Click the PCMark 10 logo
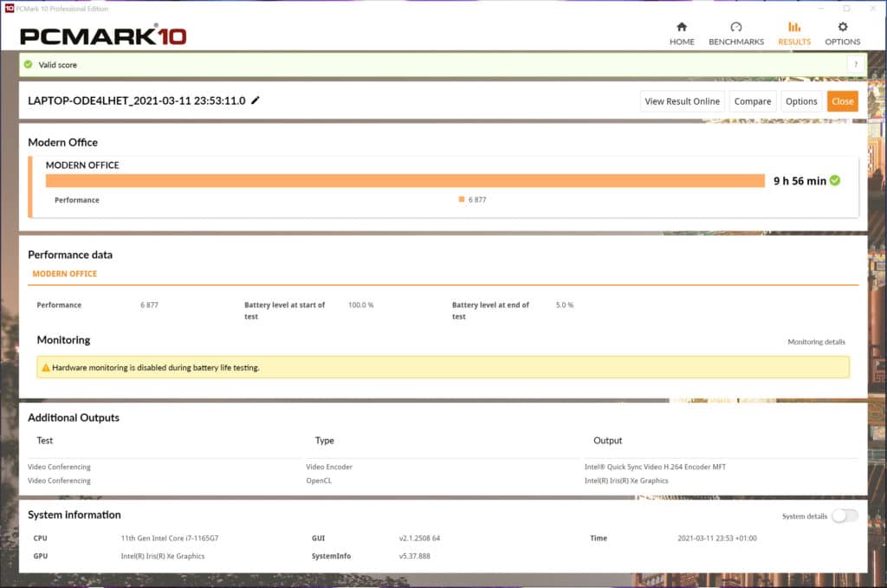 click(103, 36)
